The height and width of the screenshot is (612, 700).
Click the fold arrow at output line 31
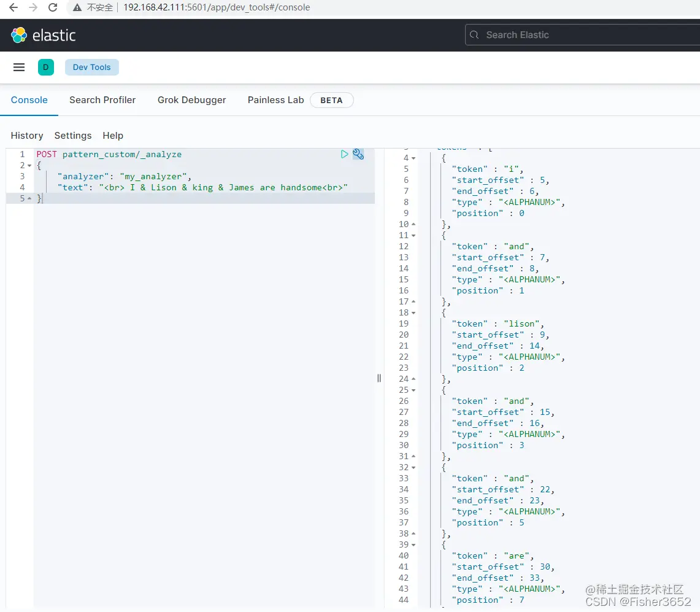click(x=413, y=456)
